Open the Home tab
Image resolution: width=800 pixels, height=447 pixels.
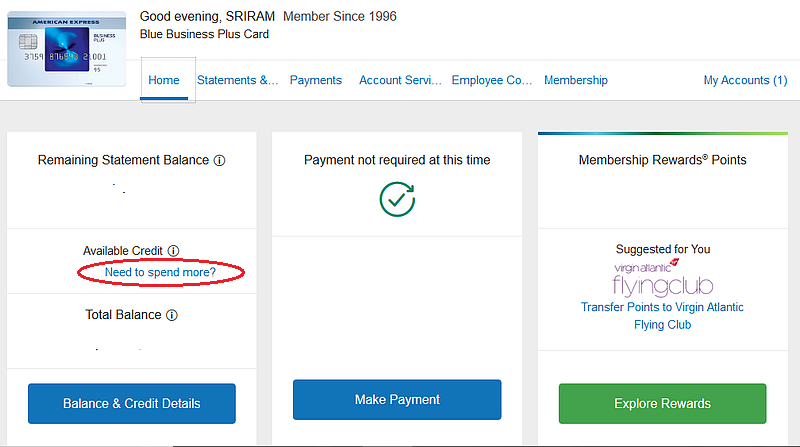click(x=164, y=80)
